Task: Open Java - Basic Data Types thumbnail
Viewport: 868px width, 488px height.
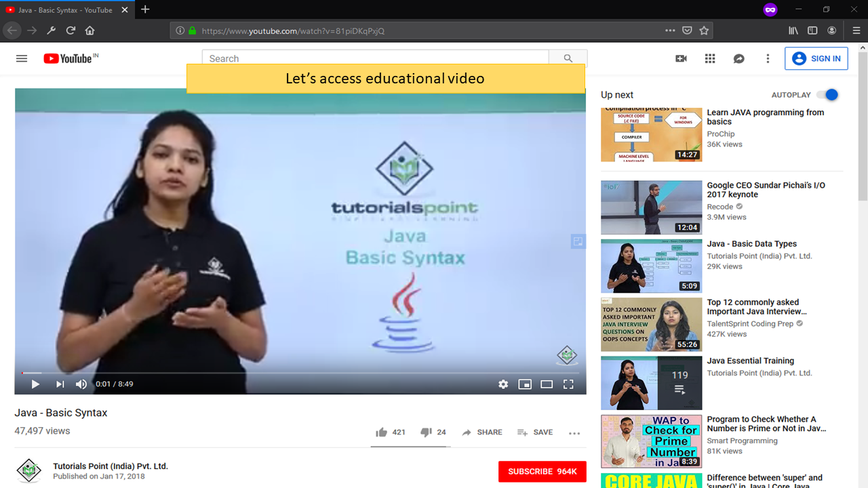Action: point(651,266)
